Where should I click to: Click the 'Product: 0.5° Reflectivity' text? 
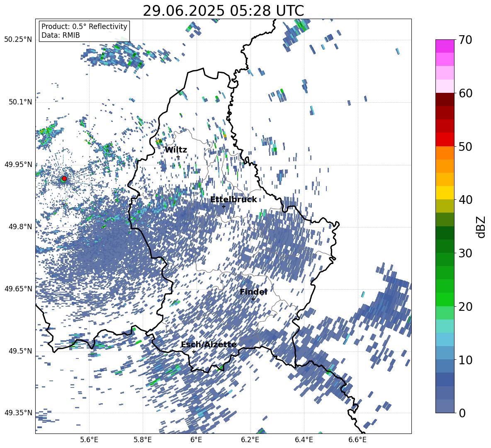coord(84,26)
